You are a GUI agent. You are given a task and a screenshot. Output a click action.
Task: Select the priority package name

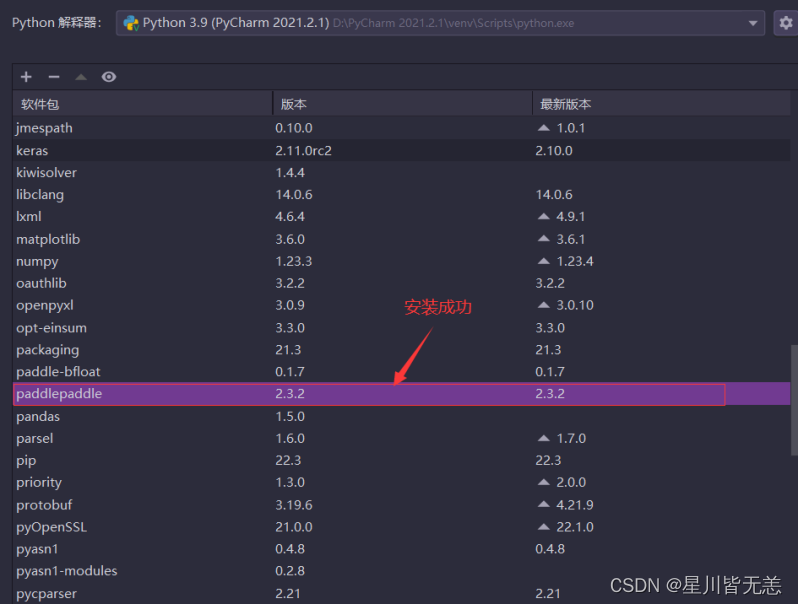(39, 482)
